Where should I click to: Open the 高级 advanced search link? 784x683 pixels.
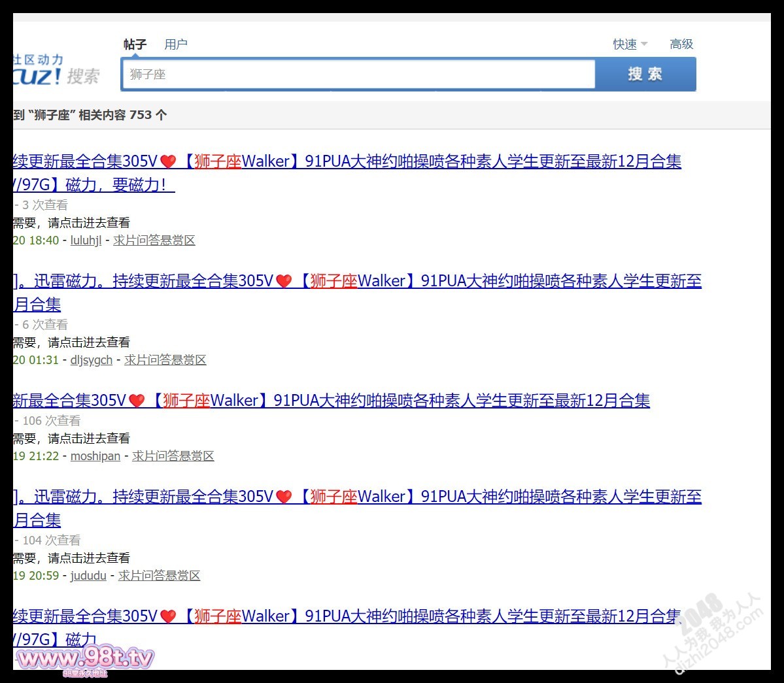681,44
